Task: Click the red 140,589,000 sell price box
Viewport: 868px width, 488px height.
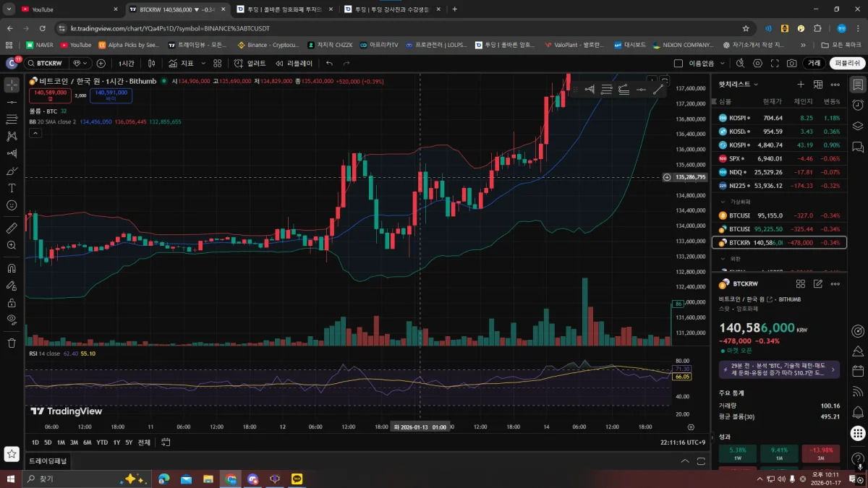Action: click(x=50, y=95)
